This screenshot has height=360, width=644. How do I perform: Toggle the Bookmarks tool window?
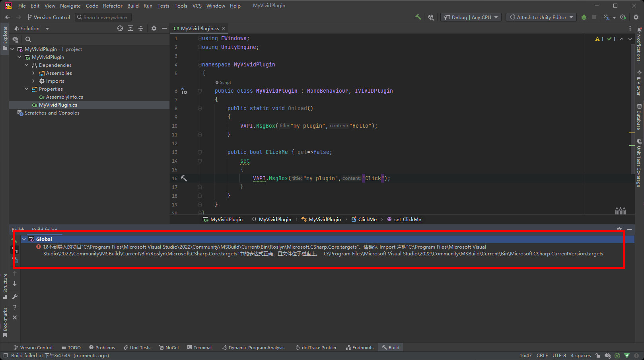click(x=5, y=322)
